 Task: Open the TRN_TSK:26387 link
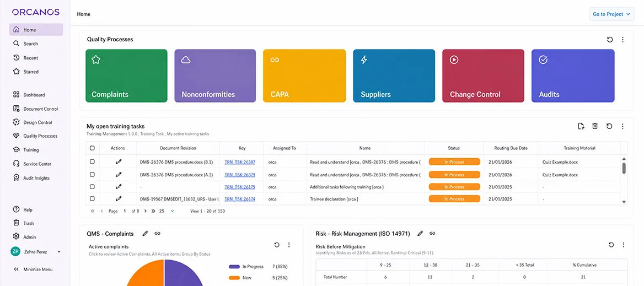(x=240, y=162)
